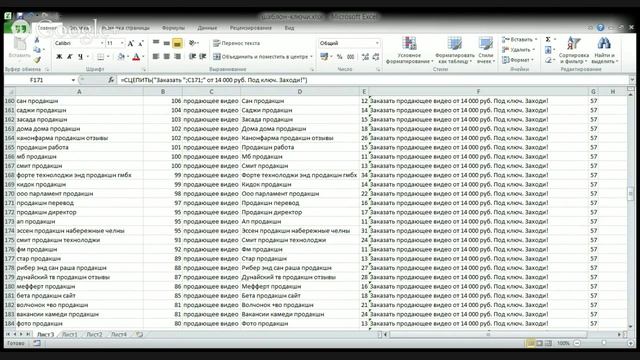Open the Вид ribbon tab
Screen dimensions: 640x360
point(289,28)
